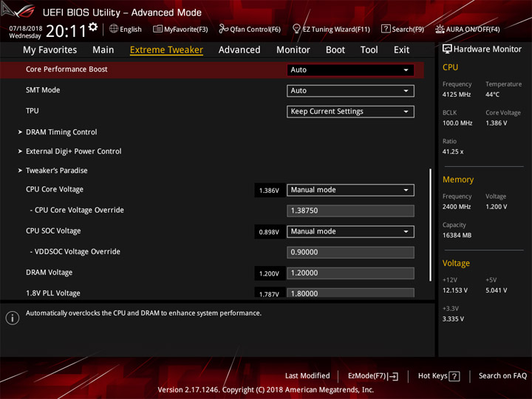Open the Tool tab
This screenshot has height=399, width=532.
point(369,50)
